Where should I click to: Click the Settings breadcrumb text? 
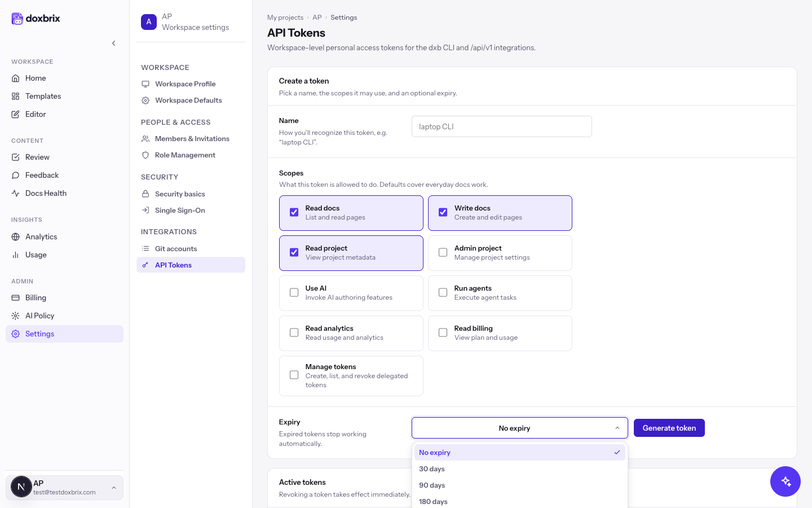coord(343,17)
